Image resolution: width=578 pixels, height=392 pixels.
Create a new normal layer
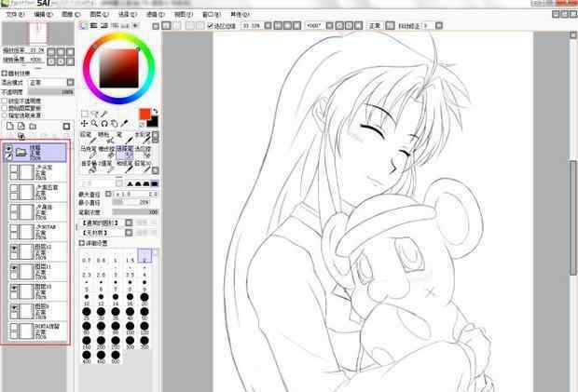[10, 127]
